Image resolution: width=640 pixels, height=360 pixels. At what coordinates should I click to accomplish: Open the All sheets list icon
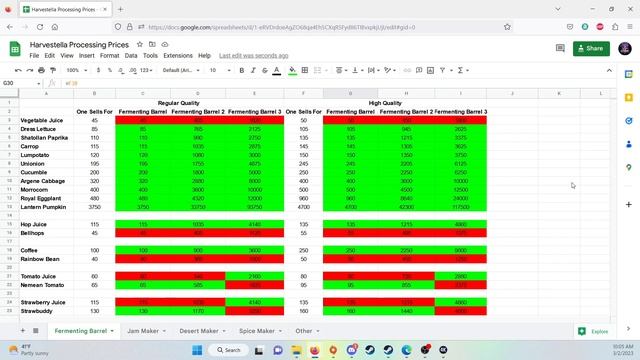(36, 331)
